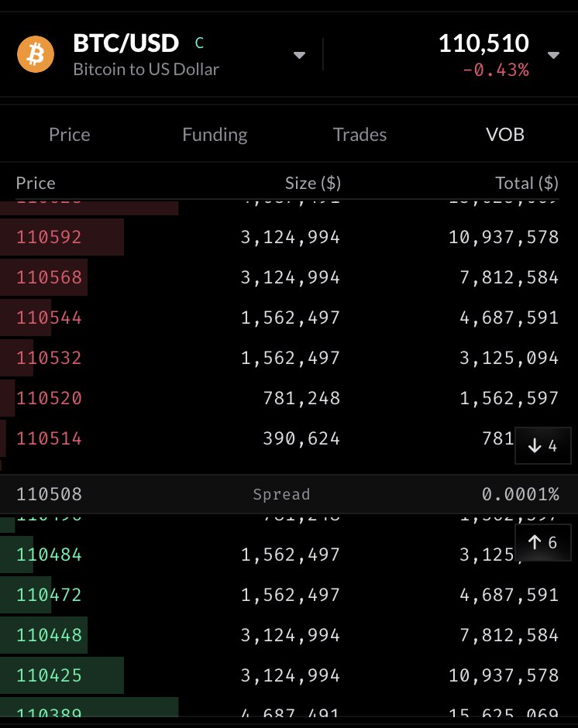Click total 4,687,591 in the 110544 row
Viewport: 578px width, 728px height.
[509, 318]
